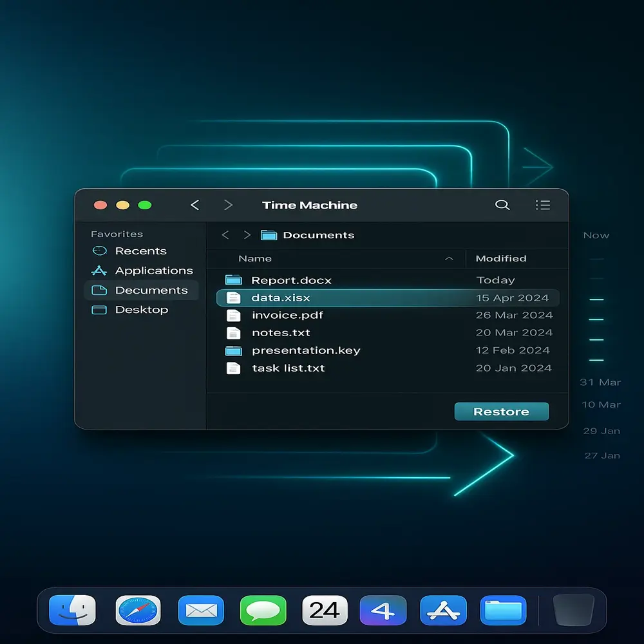Go back using the chevron beside Documents path
Image resolution: width=644 pixels, height=644 pixels.
(225, 235)
